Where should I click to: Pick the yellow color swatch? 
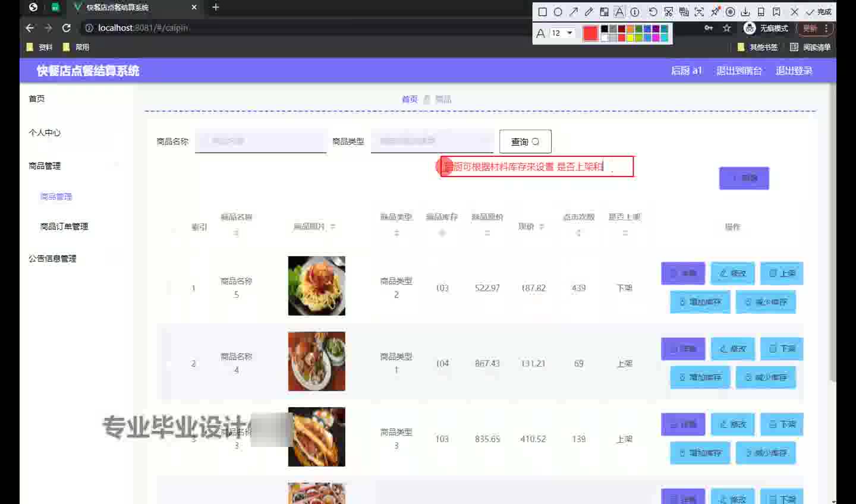630,37
